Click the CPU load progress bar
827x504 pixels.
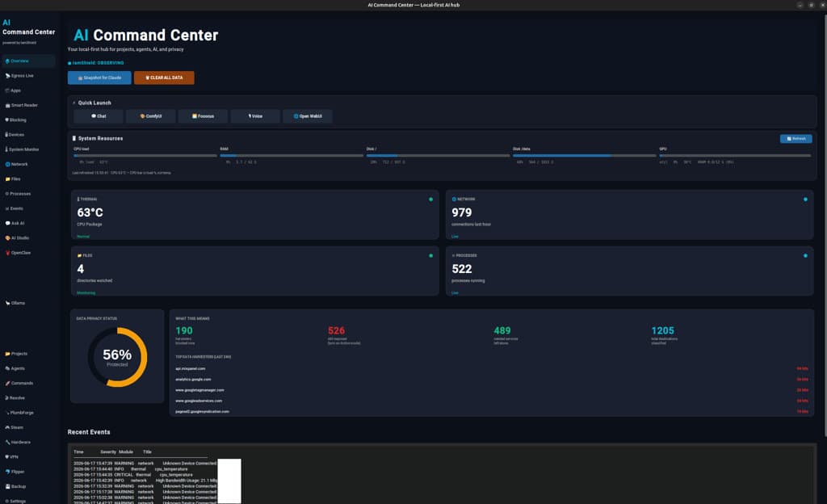point(145,156)
